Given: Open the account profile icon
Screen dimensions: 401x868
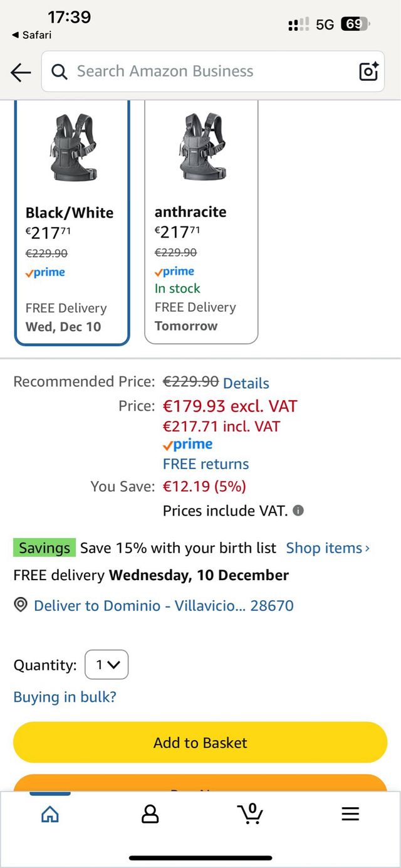Looking at the screenshot, I should pos(150,814).
